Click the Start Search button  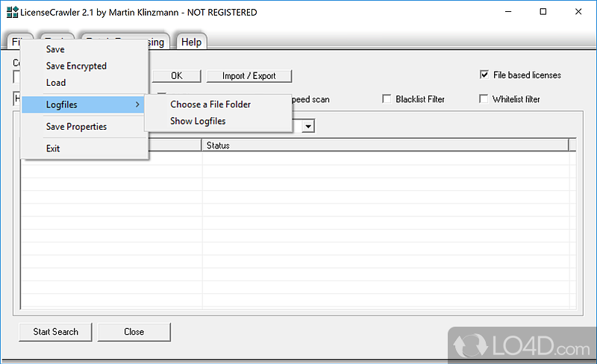click(x=55, y=332)
